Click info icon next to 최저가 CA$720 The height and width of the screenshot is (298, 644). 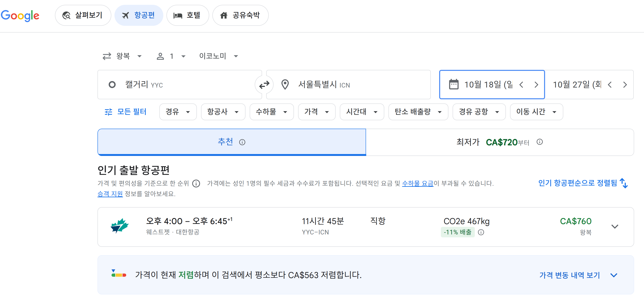click(540, 142)
